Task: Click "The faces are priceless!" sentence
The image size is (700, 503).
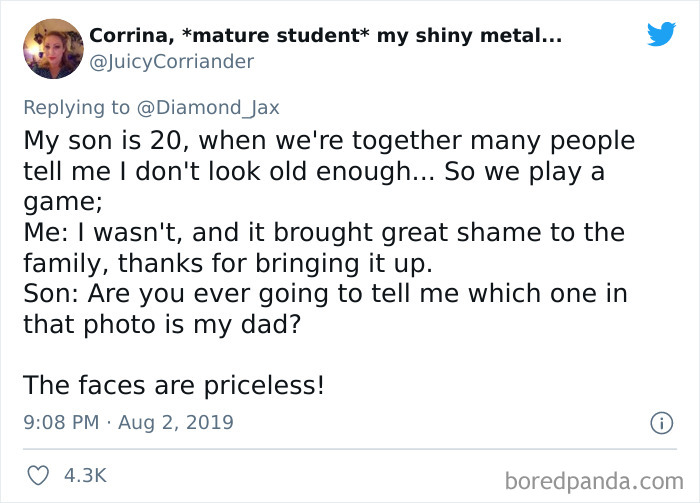Action: (x=173, y=385)
